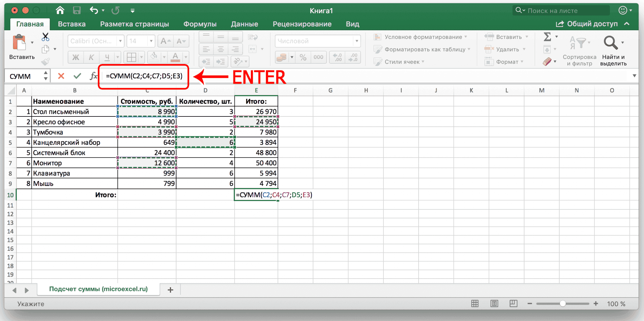Toggle italic formatting К button

pyautogui.click(x=91, y=57)
